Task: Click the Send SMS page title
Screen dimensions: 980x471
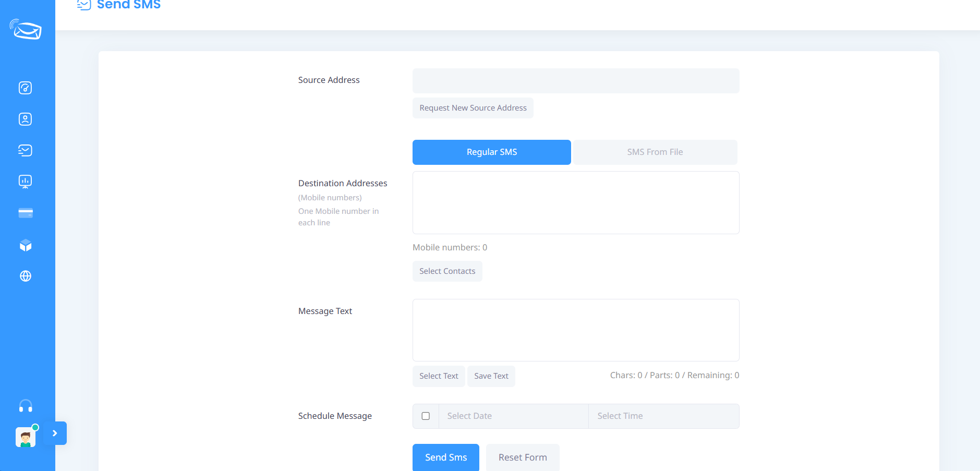Action: 129,5
